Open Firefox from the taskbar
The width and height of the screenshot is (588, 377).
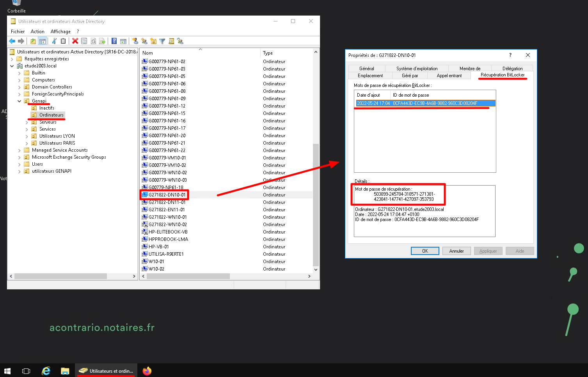point(147,371)
